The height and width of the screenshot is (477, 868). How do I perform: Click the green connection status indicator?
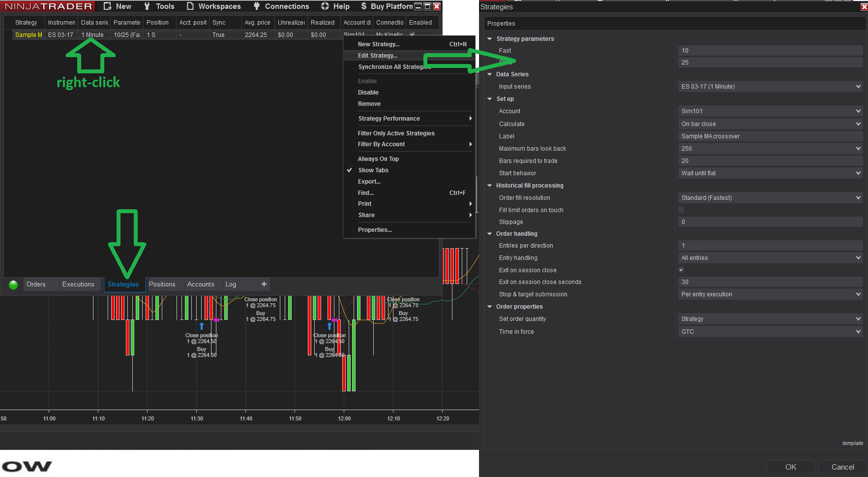pyautogui.click(x=13, y=285)
